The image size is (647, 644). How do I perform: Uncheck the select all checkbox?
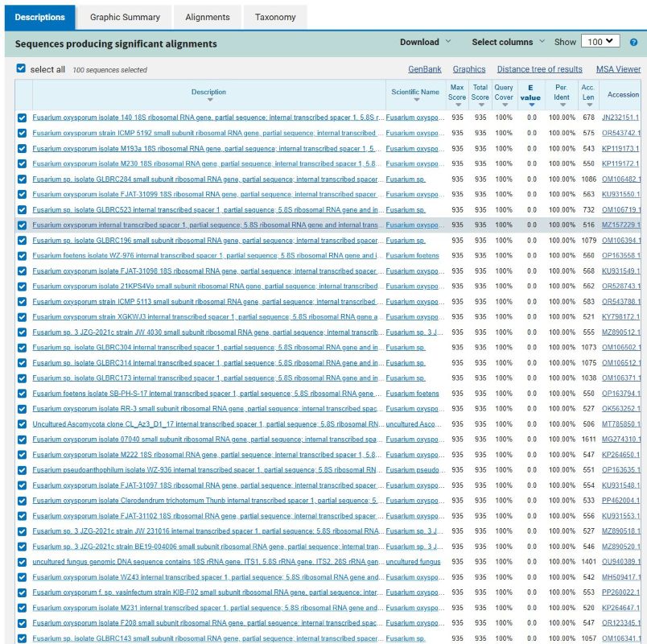pyautogui.click(x=22, y=69)
